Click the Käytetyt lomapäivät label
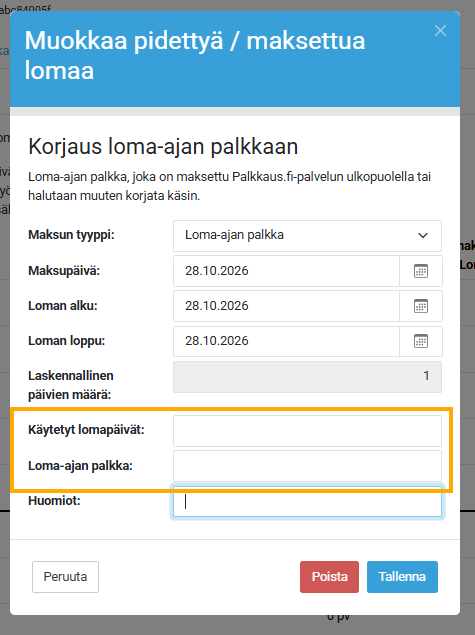The image size is (475, 635). point(86,430)
